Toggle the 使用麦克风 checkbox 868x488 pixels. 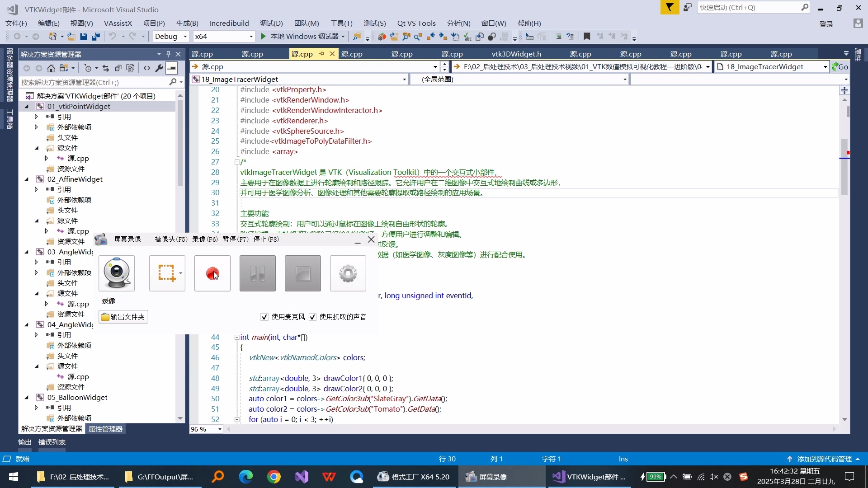[264, 317]
